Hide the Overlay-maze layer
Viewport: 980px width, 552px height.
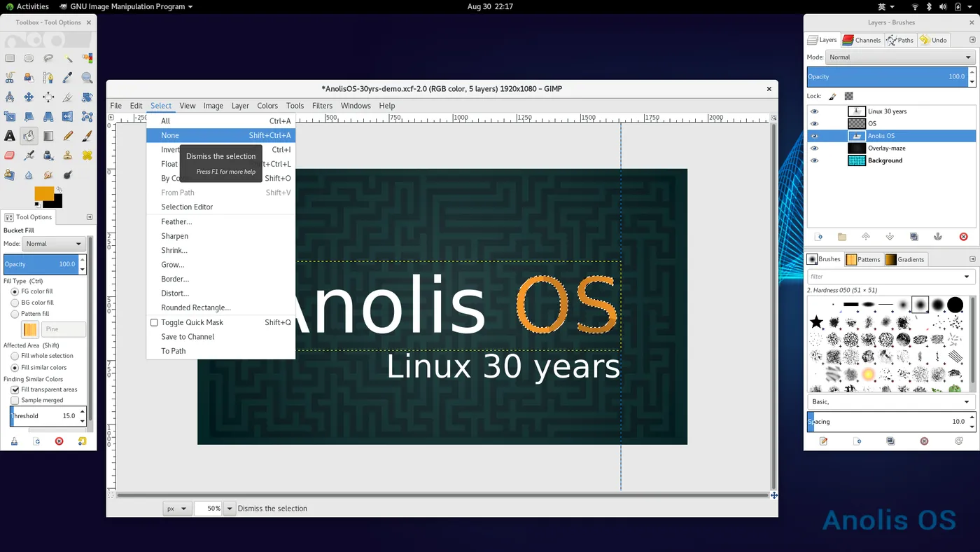coord(814,148)
